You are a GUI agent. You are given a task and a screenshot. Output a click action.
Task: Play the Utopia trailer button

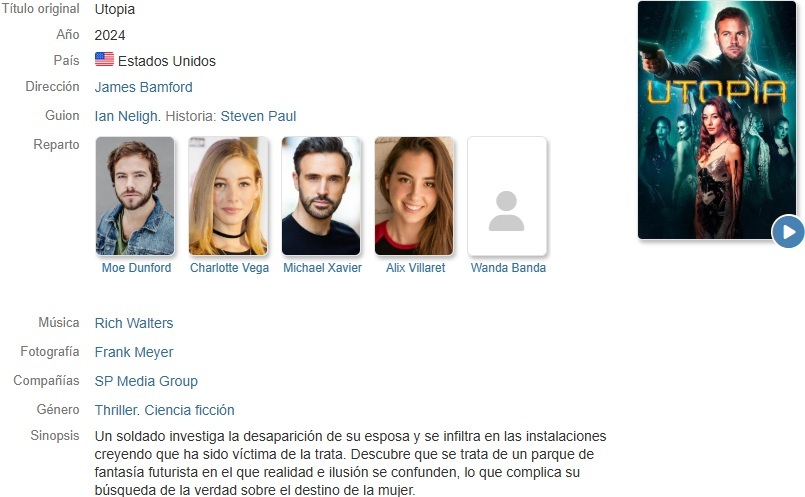coord(788,232)
